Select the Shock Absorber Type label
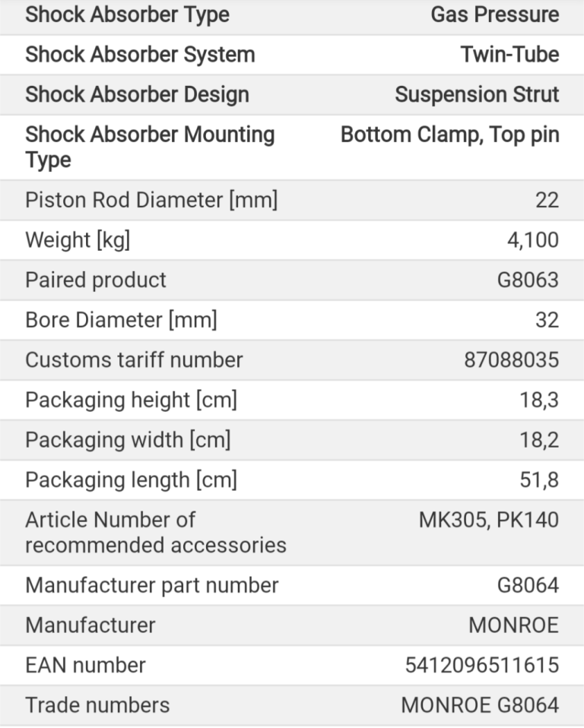Image resolution: width=584 pixels, height=728 pixels. 127,14
